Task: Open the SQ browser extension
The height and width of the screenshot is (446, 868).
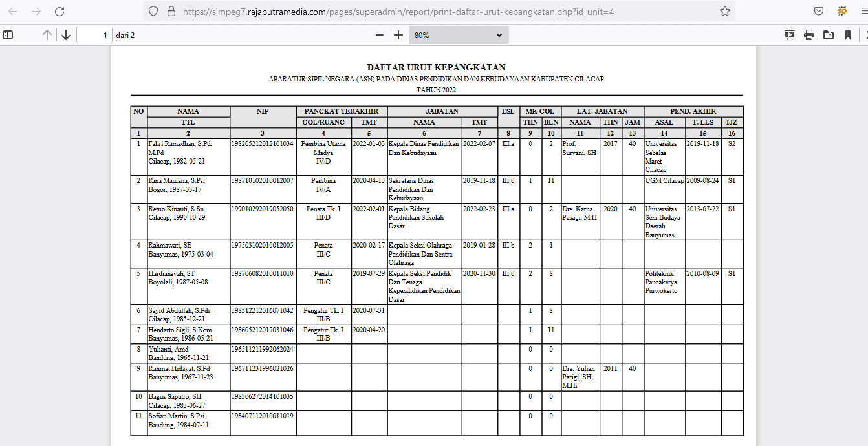Action: coord(842,12)
